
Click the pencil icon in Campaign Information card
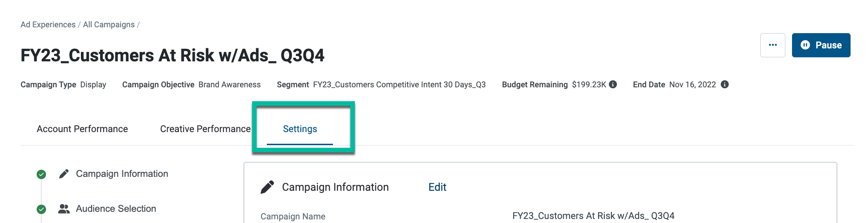click(x=267, y=187)
